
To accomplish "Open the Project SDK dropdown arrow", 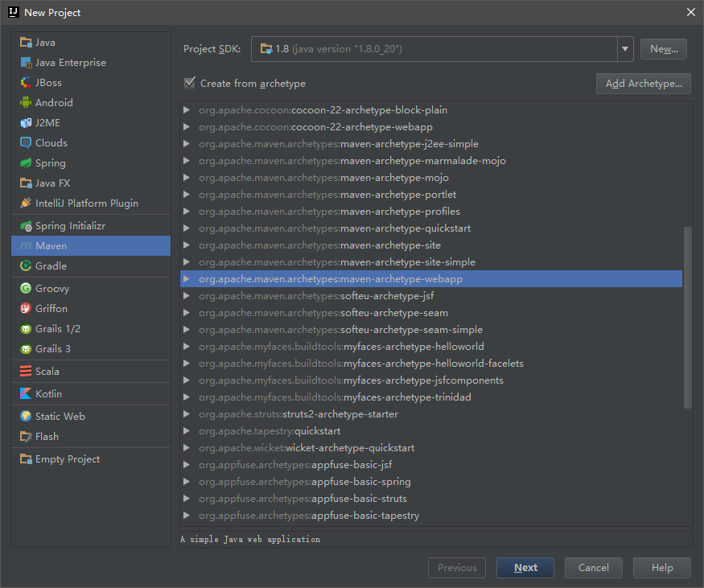I will click(x=625, y=49).
